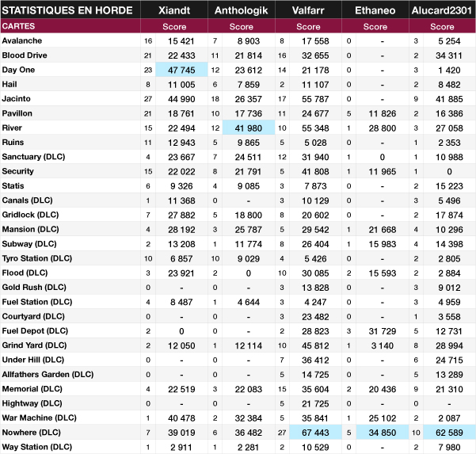Click Xiandt's Gridlock score 27 882
476x454 pixels.
pyautogui.click(x=181, y=215)
